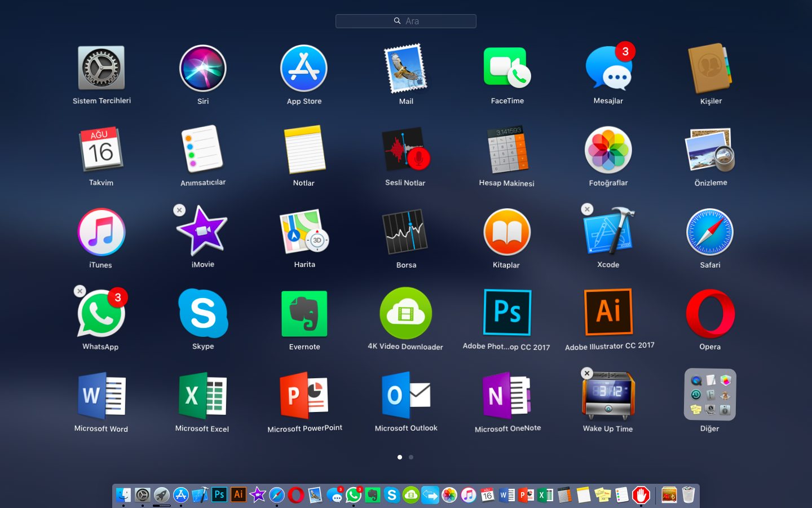This screenshot has height=508, width=812.
Task: Click the X badge on WhatsApp
Action: pos(80,291)
